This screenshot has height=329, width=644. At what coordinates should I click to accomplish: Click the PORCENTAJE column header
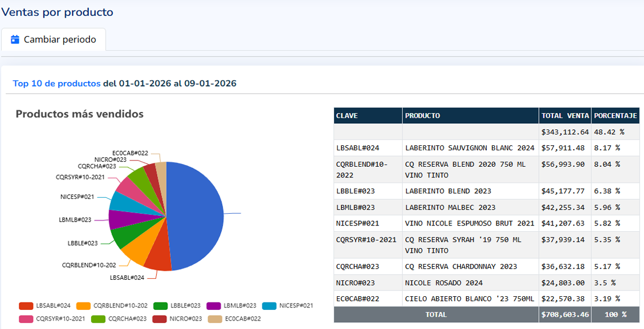[x=615, y=115]
